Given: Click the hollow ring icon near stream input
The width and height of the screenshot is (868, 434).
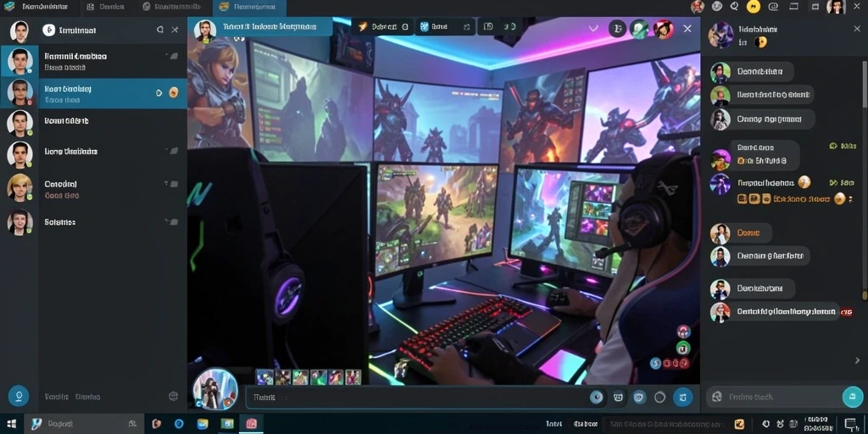Looking at the screenshot, I should click(659, 397).
